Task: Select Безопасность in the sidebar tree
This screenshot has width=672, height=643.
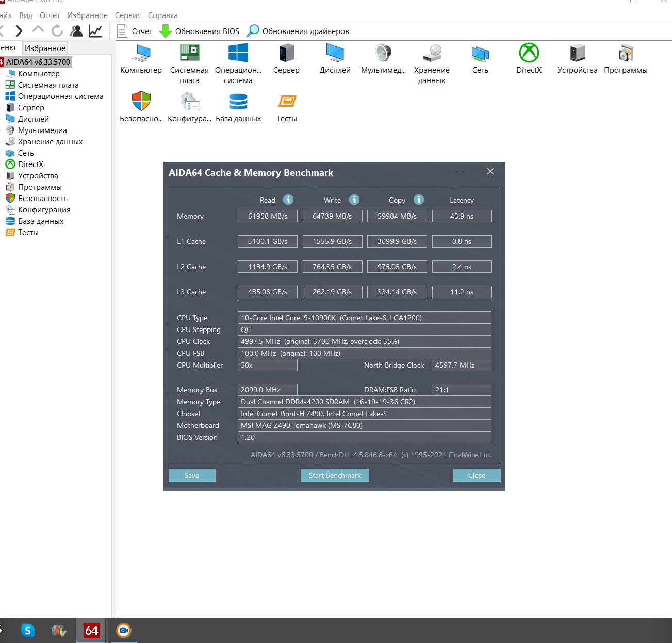Action: click(42, 199)
